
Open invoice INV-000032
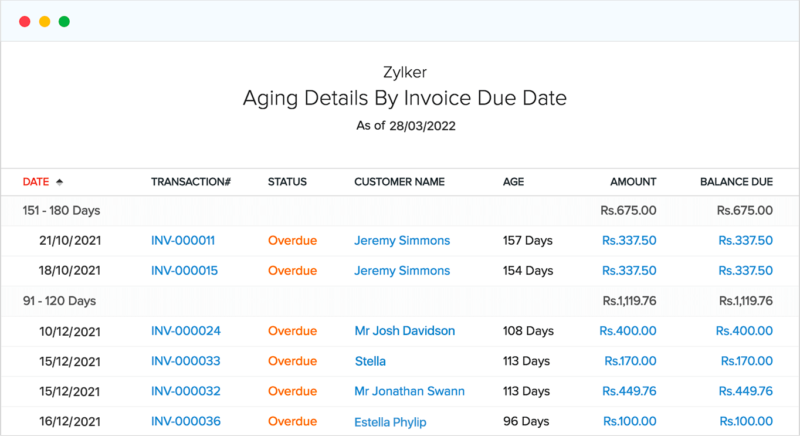tap(185, 391)
